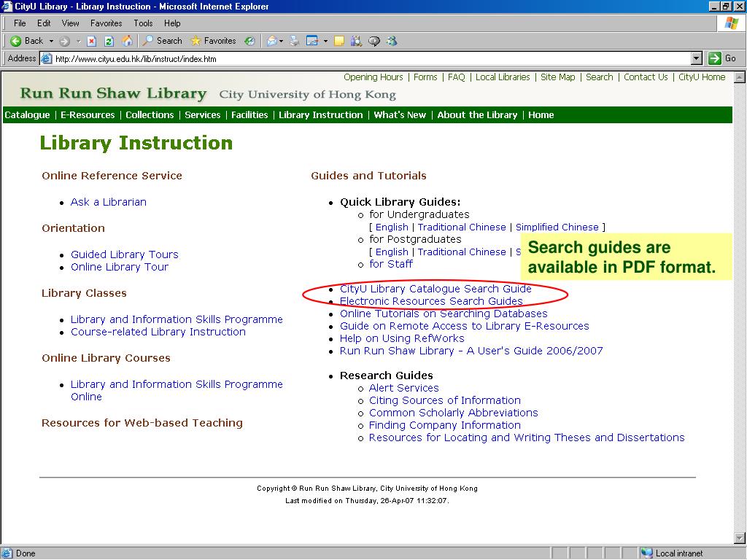Open the Edit dropdown arrow
Screen dimensions: 747x560
(325, 42)
